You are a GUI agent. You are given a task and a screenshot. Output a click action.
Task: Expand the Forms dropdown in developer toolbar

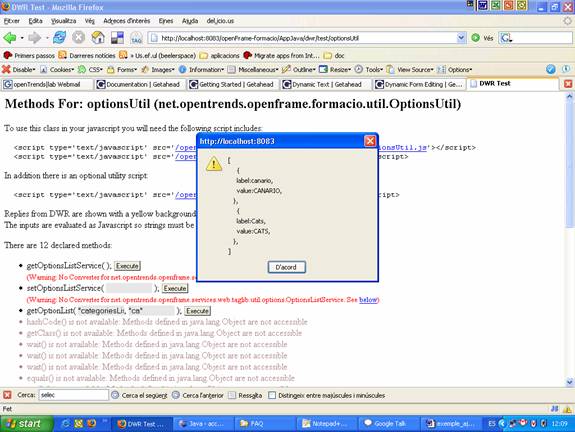[122, 69]
